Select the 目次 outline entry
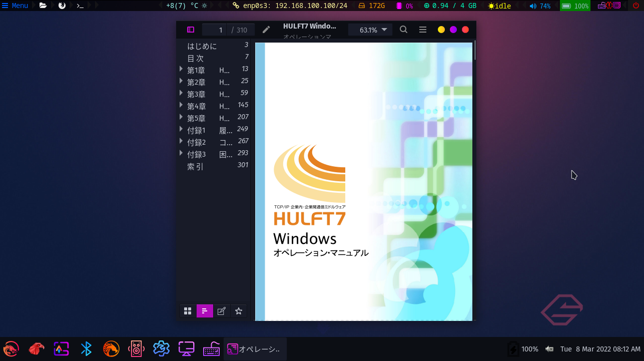 tap(196, 58)
